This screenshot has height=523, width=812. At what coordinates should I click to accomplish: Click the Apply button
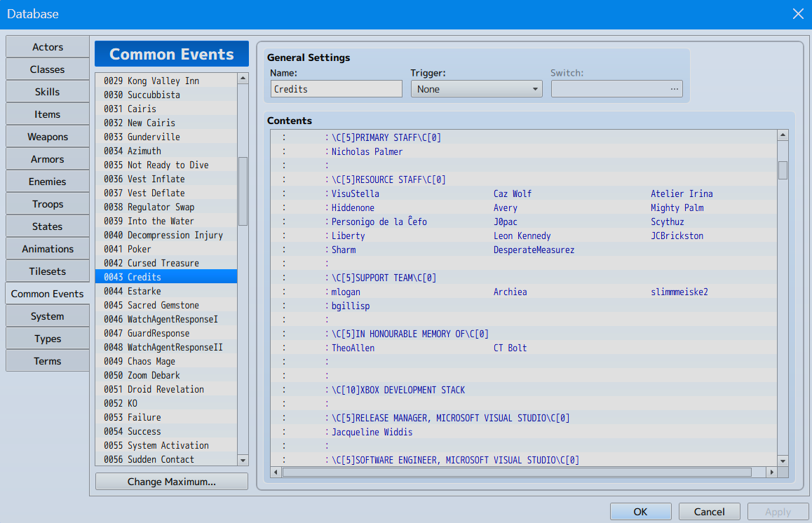coord(778,512)
